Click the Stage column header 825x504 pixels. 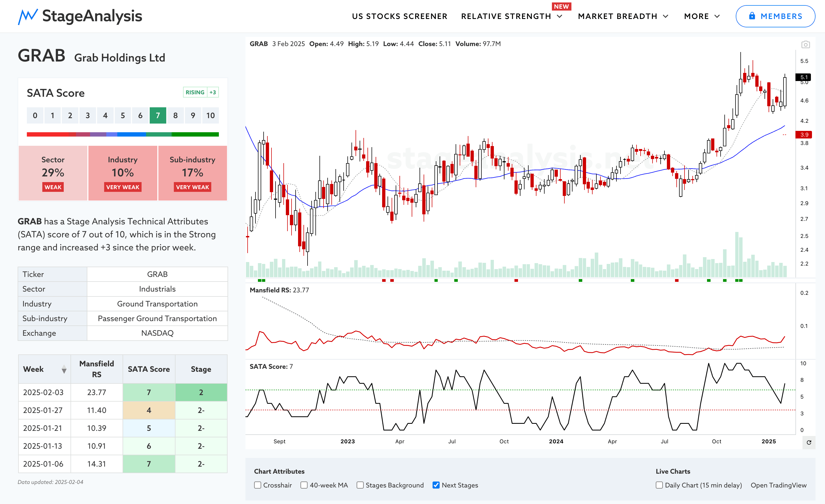click(x=201, y=369)
